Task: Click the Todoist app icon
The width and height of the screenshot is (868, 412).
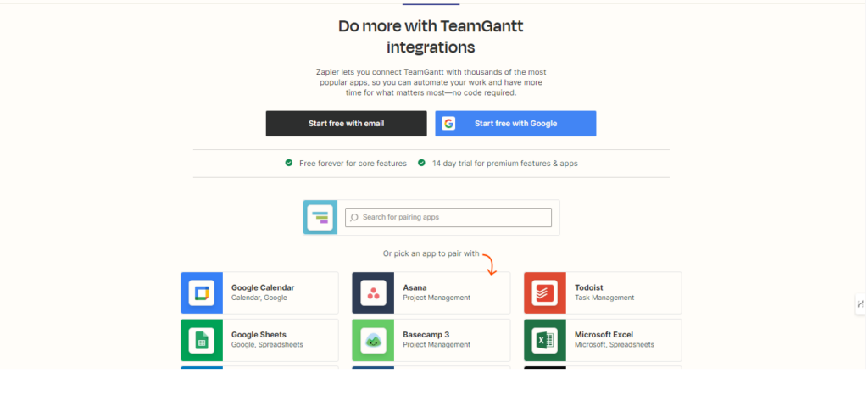Action: click(x=545, y=293)
